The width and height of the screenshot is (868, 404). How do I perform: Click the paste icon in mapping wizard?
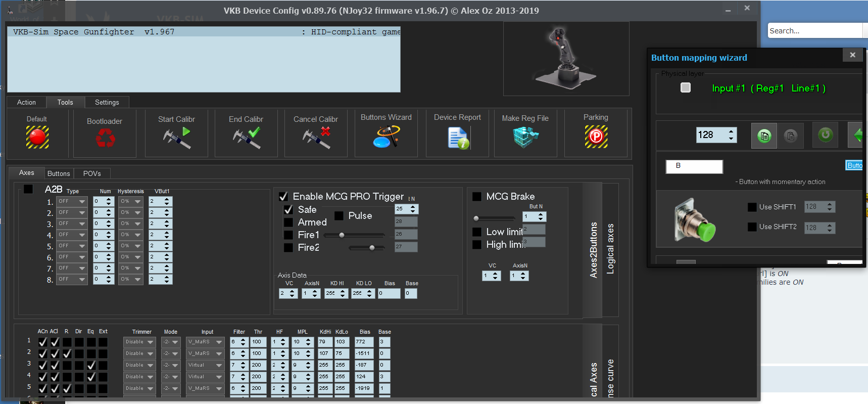click(x=791, y=136)
